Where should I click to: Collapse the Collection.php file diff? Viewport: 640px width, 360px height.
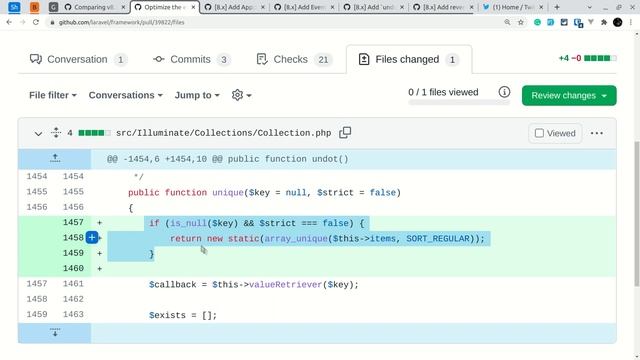[38, 133]
